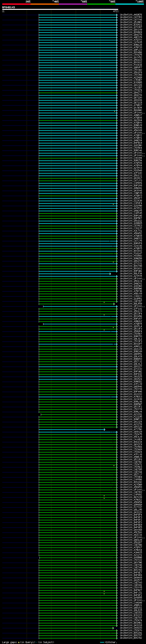Click the label UniRef100_Q1AJZ4
146x644 pixels.
pyautogui.click(x=131, y=349)
